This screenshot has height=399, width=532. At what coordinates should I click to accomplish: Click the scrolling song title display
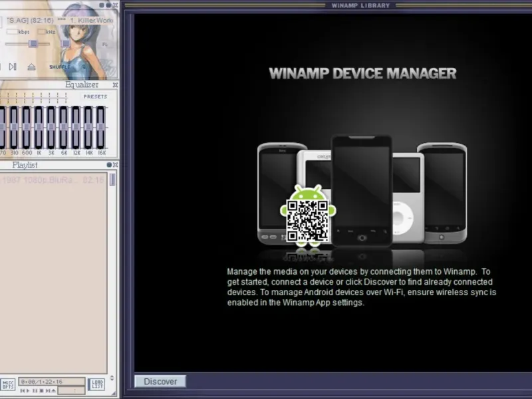[60, 21]
